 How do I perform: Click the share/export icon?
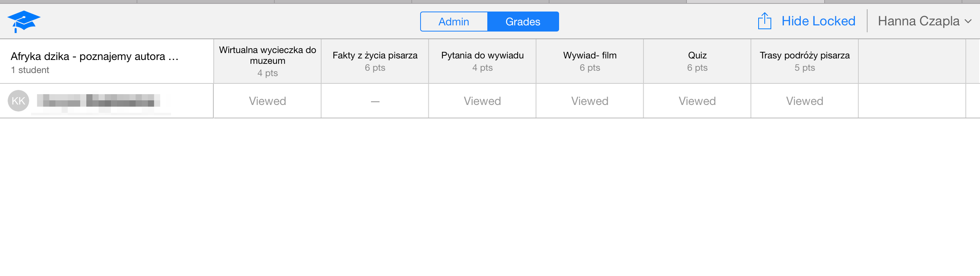(x=764, y=21)
